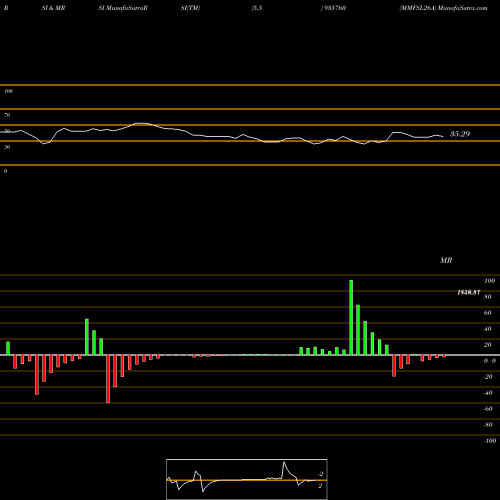Click the tallest green MR bar
This screenshot has width=500, height=500.
pos(351,318)
